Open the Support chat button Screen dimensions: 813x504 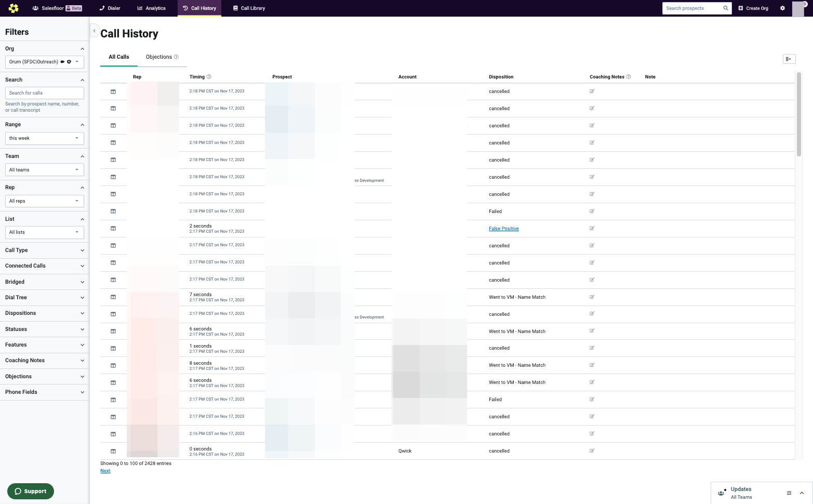(31, 492)
